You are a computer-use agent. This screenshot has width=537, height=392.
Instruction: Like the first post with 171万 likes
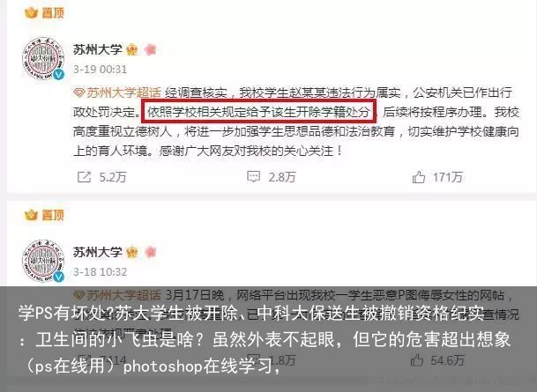(419, 177)
